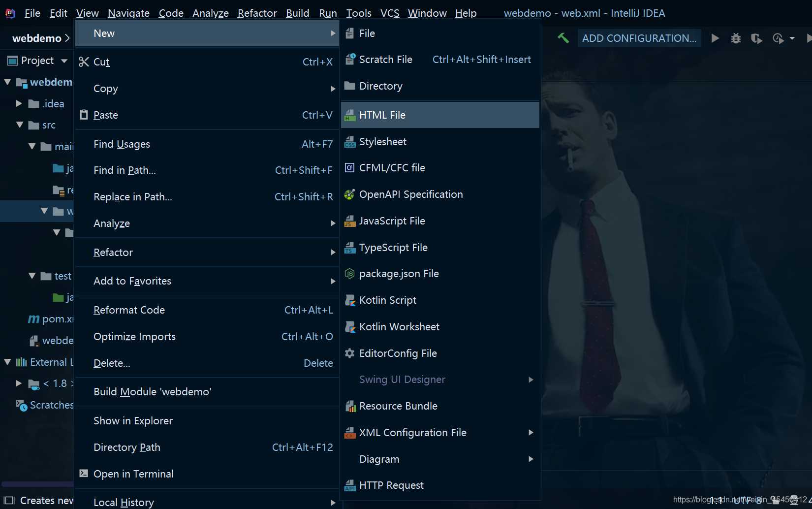Open the VCS menu
812x509 pixels.
(x=390, y=13)
